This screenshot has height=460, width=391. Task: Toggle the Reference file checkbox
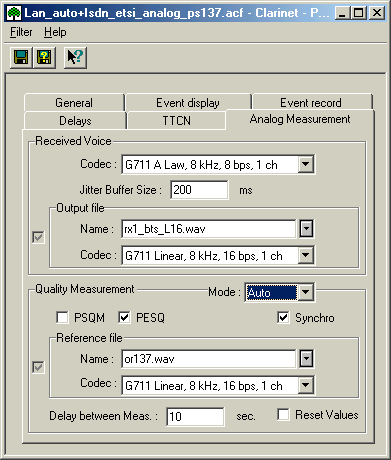(x=38, y=368)
